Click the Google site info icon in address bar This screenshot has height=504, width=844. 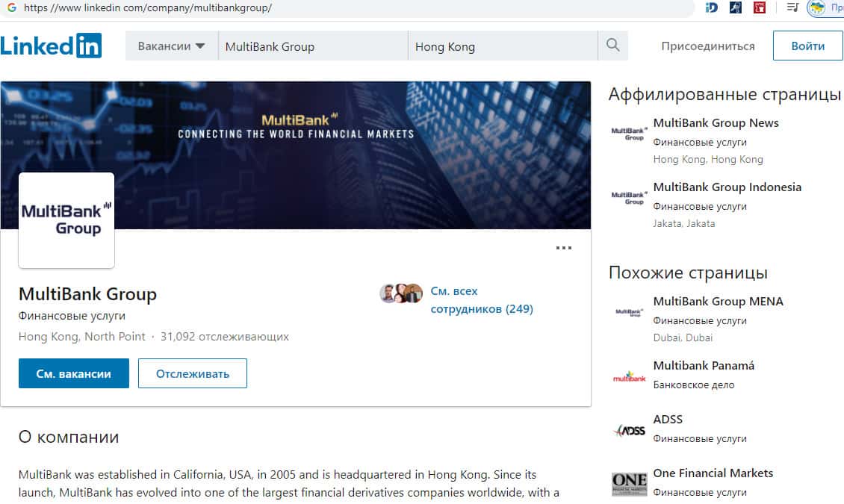tap(12, 8)
